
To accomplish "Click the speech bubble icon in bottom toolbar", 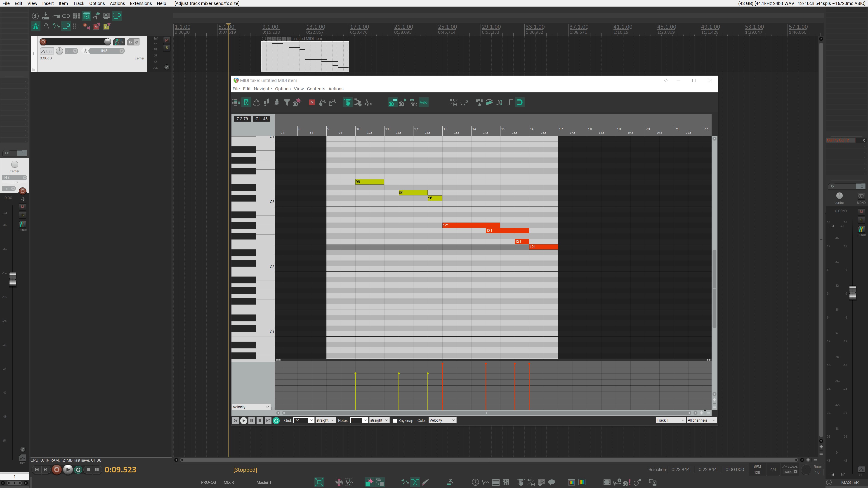I will click(552, 482).
